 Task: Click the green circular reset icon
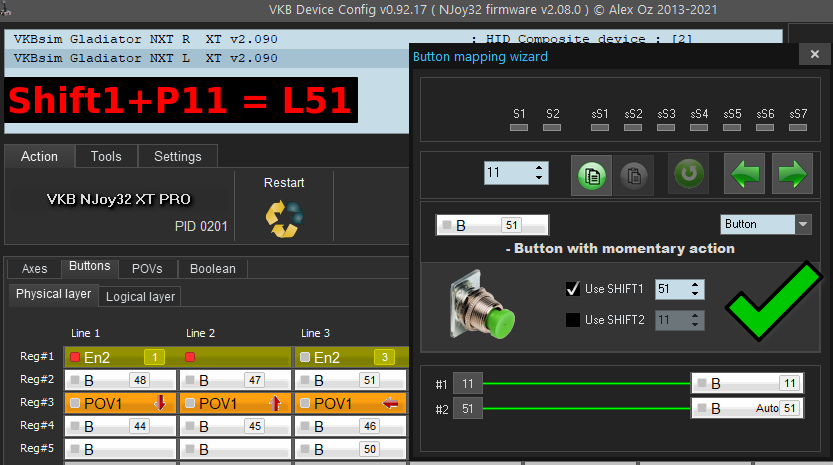[x=688, y=173]
